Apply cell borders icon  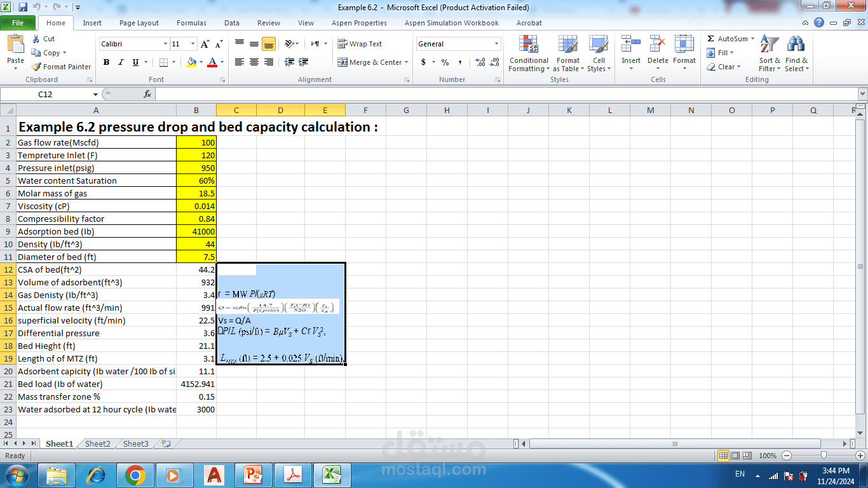tap(163, 62)
